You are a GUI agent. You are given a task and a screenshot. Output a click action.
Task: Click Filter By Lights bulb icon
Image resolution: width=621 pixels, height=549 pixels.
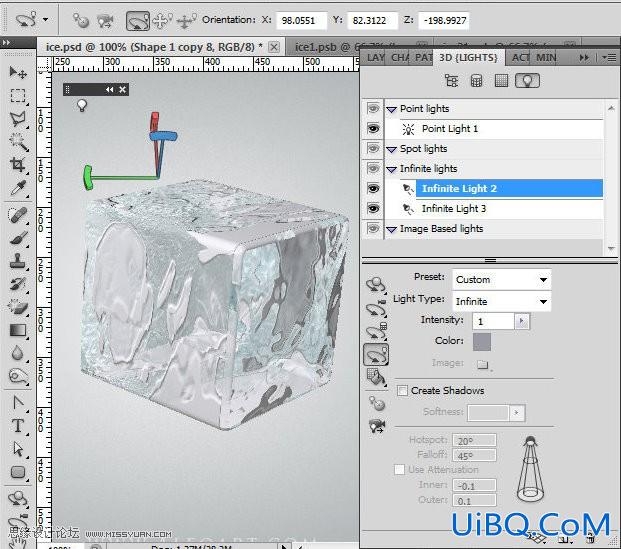tap(527, 81)
